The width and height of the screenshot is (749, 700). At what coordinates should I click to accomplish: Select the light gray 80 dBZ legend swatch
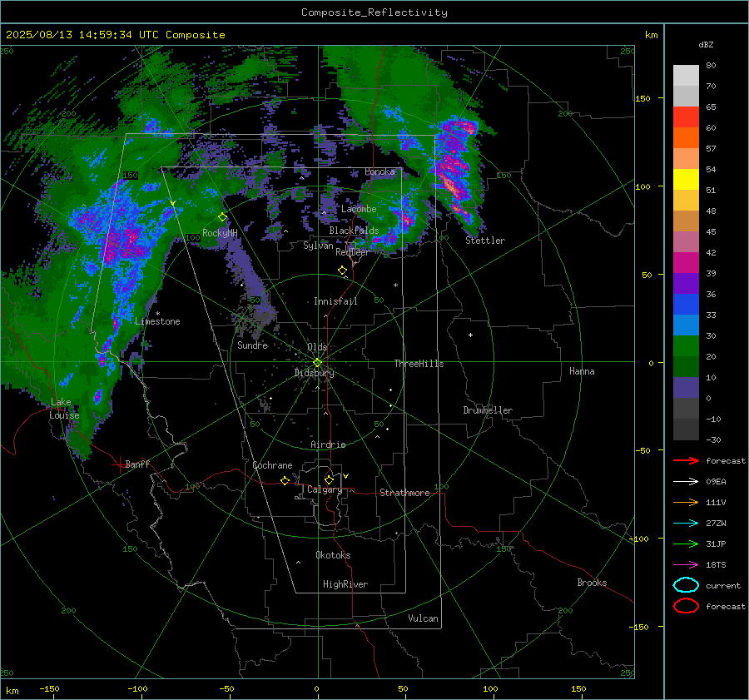(x=686, y=76)
